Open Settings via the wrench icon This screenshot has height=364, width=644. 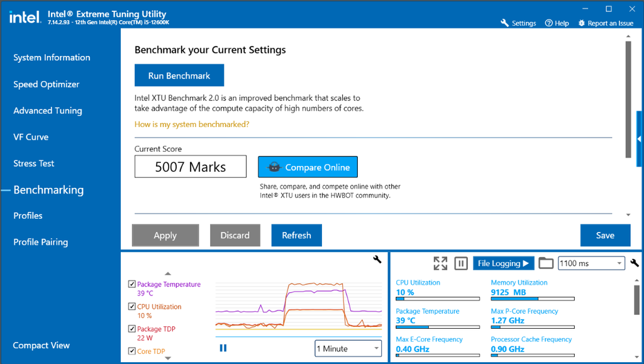(x=505, y=23)
